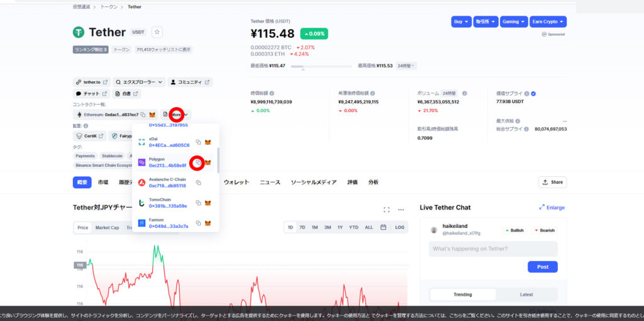Open the 分析 tab
This screenshot has width=644, height=321.
pos(374,182)
